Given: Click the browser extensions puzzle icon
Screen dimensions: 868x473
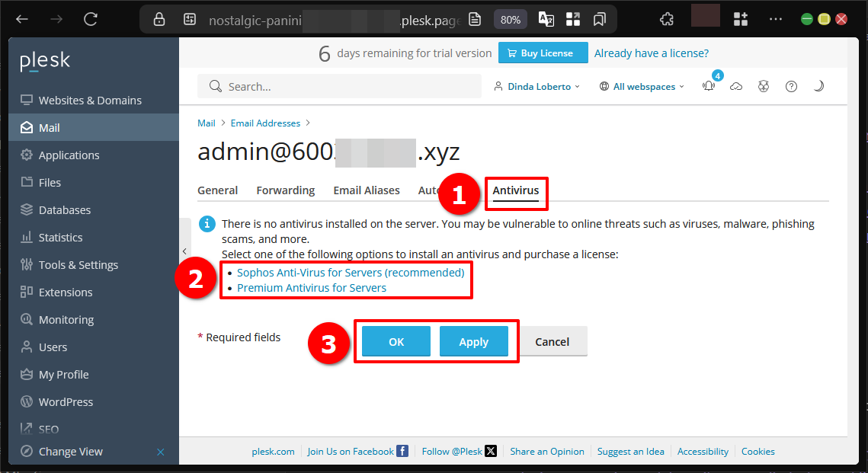Looking at the screenshot, I should pos(667,19).
